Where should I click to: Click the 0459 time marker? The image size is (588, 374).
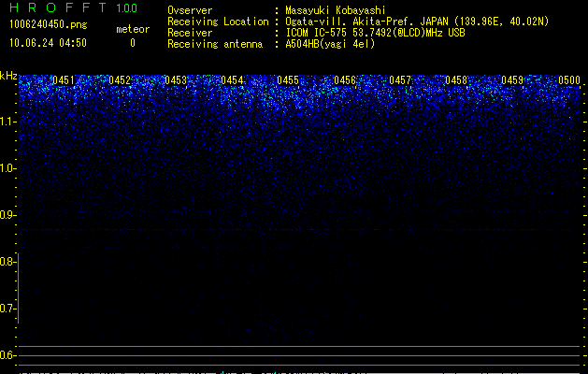[x=512, y=80]
